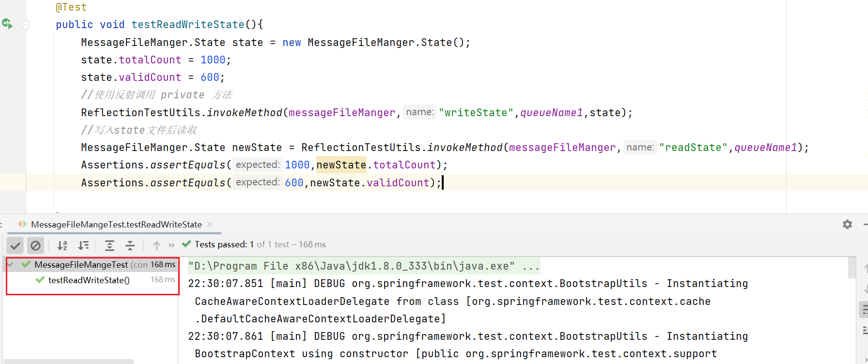
Task: Click the 'private 方法' reflection comment line
Action: pos(156,95)
